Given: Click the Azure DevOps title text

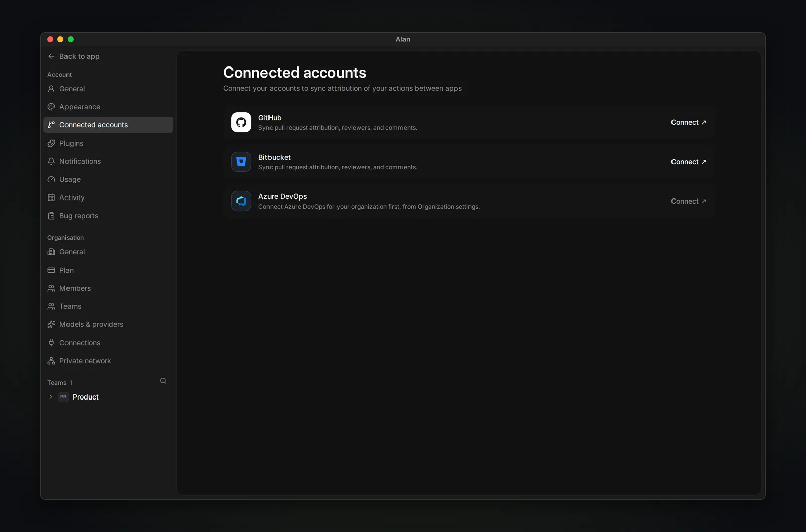Looking at the screenshot, I should coord(283,196).
